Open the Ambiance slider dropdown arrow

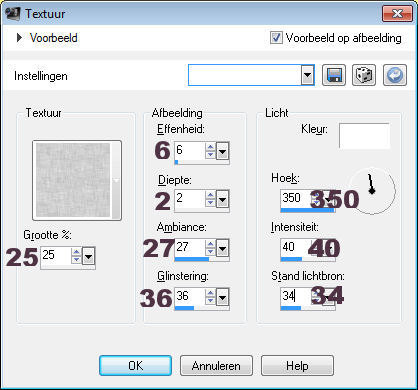coord(222,248)
